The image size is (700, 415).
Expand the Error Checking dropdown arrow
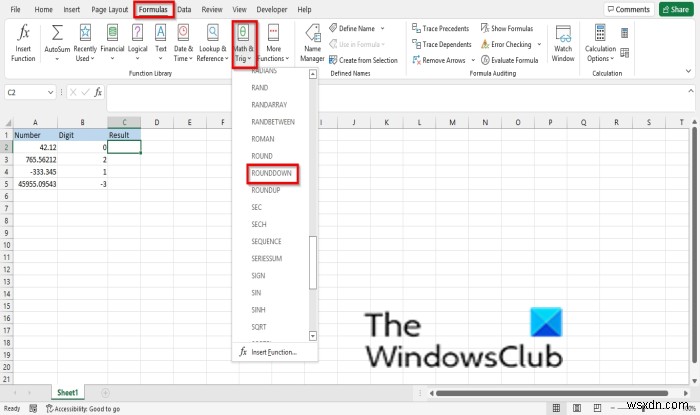(x=539, y=44)
